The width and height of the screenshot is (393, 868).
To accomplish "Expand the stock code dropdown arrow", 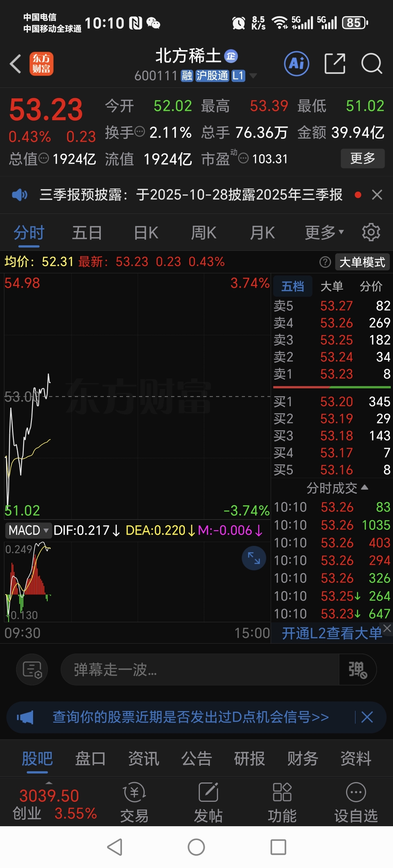I will 253,76.
